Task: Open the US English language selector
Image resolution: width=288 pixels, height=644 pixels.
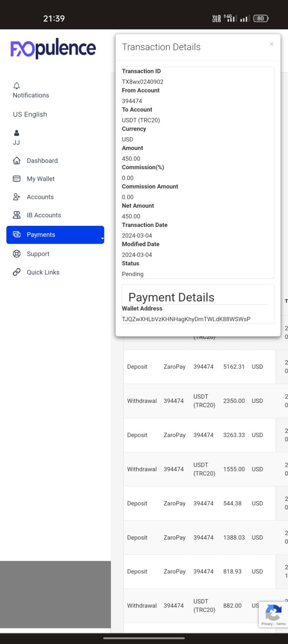Action: [x=30, y=114]
